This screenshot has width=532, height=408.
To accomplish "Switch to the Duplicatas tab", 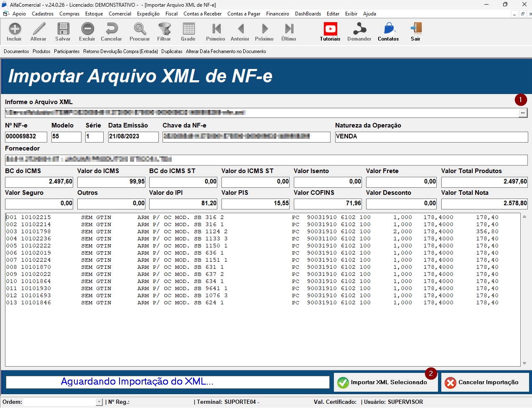I will pos(172,51).
